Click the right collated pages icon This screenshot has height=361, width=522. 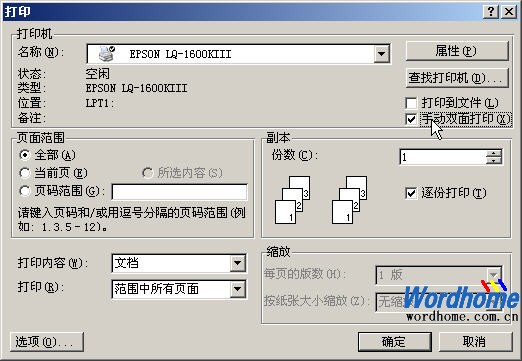click(x=350, y=200)
